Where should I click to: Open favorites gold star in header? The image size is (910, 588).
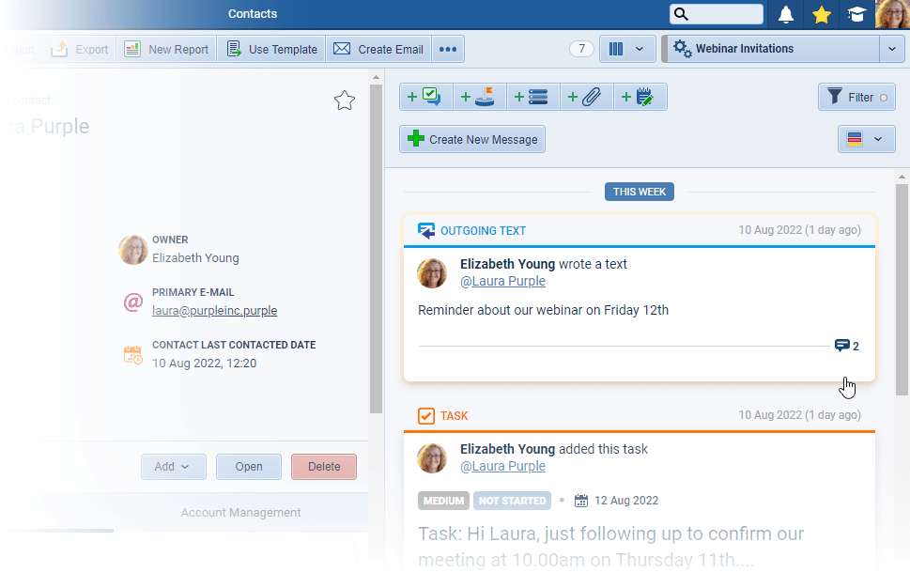coord(822,14)
